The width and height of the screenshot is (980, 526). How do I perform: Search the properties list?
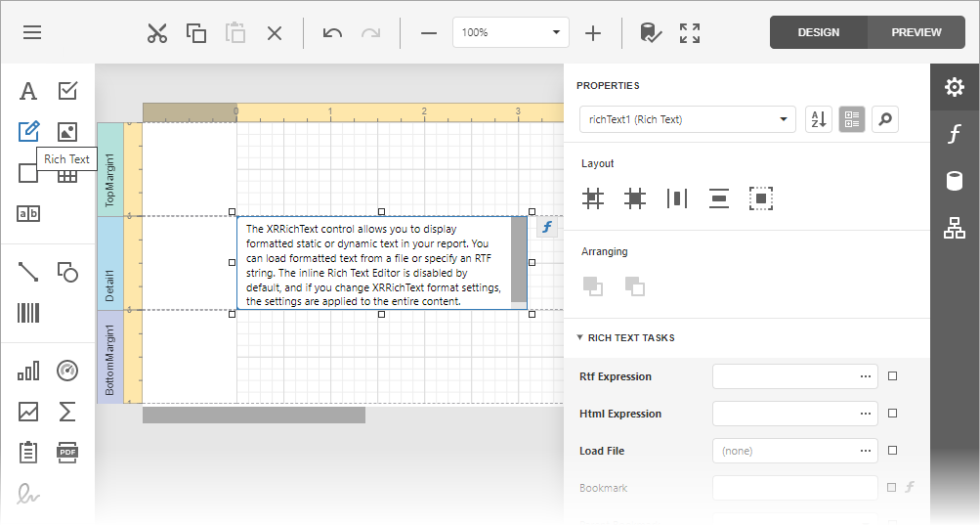point(885,119)
